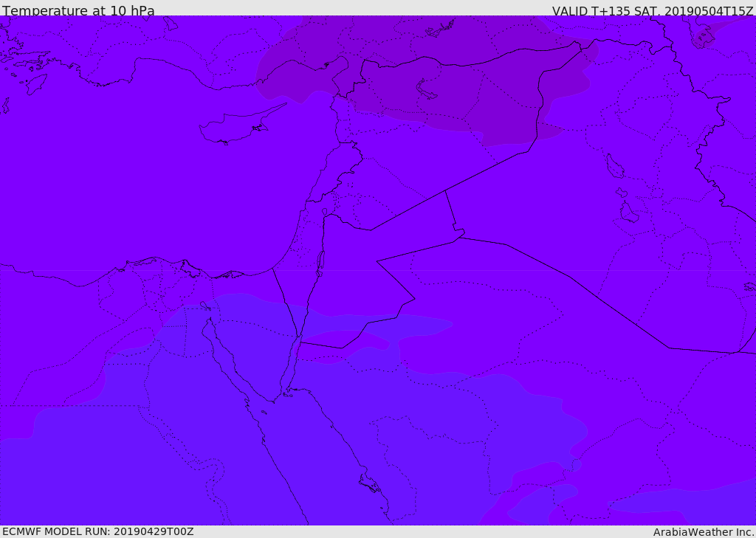This screenshot has width=756, height=538.
Task: Click the 'ArabiaWeather Inc.' credit text
Action: click(x=704, y=532)
